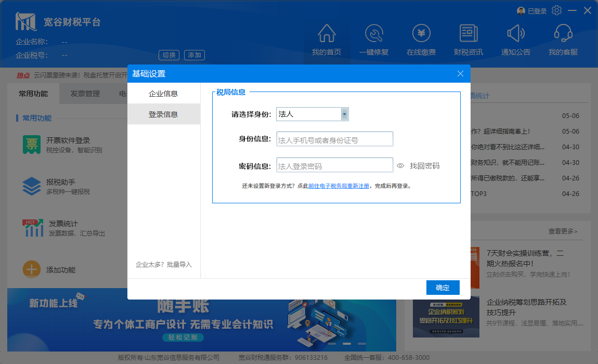Click the 身份信息 input field

point(334,139)
